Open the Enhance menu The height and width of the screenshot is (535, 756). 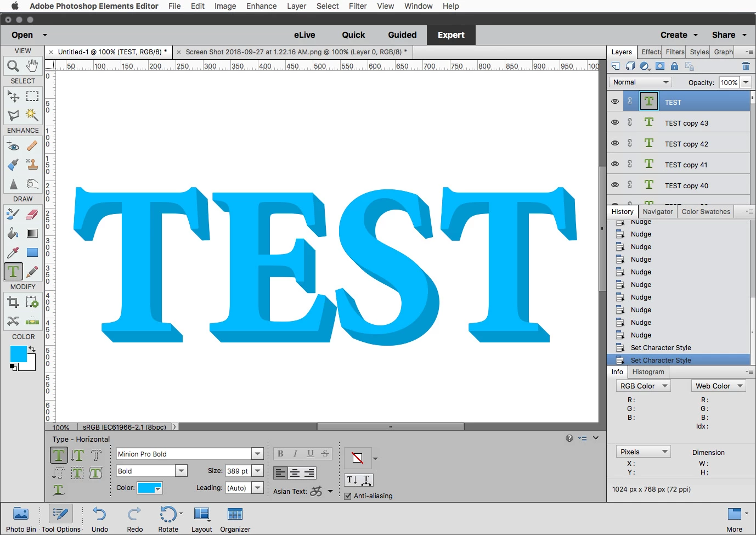(x=261, y=6)
